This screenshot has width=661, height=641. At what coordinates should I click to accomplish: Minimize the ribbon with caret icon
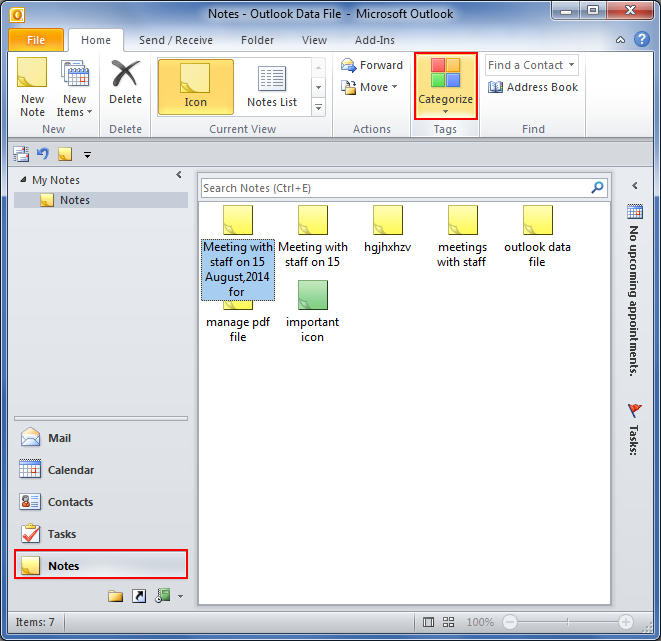point(620,40)
